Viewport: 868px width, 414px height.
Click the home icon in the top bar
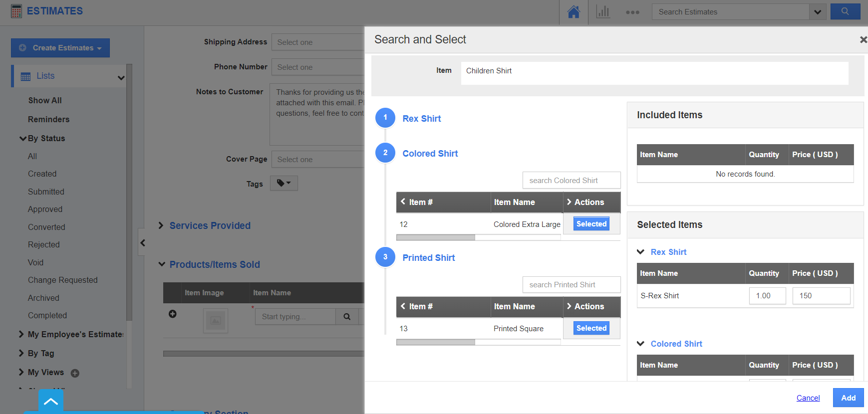coord(574,12)
